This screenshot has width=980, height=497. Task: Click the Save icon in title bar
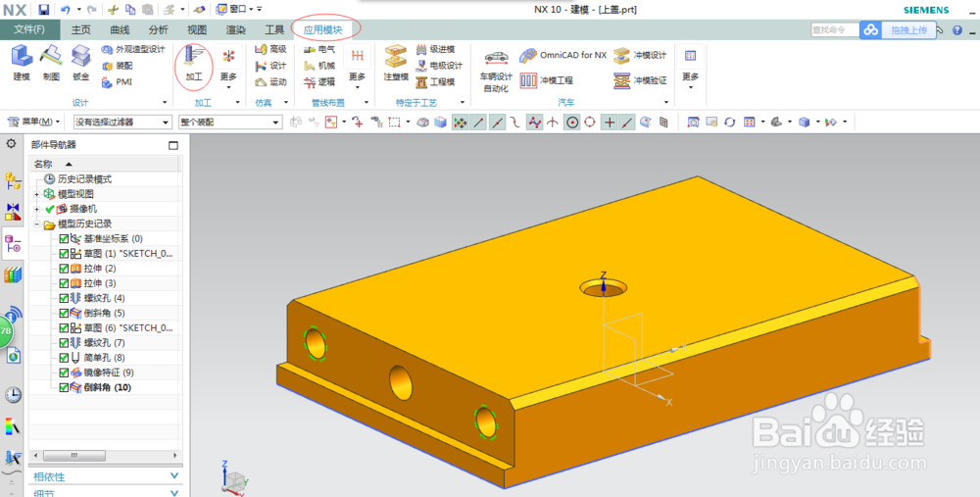(x=43, y=10)
